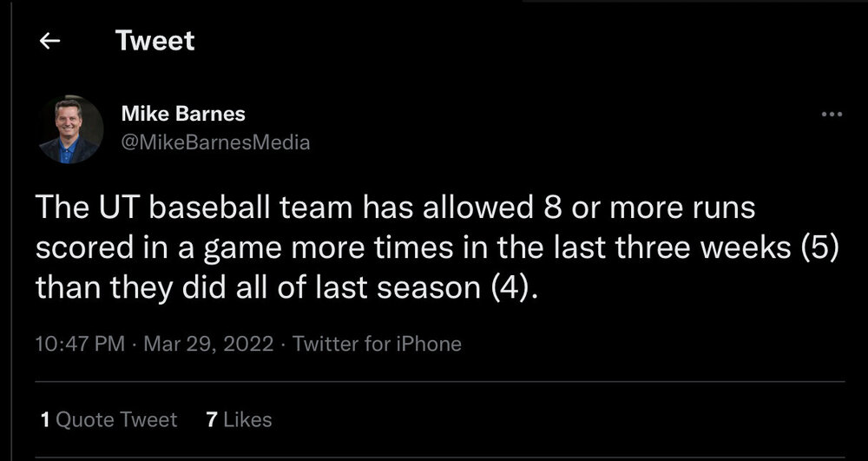
Task: View the 1 Quote Tweet list
Action: (108, 420)
